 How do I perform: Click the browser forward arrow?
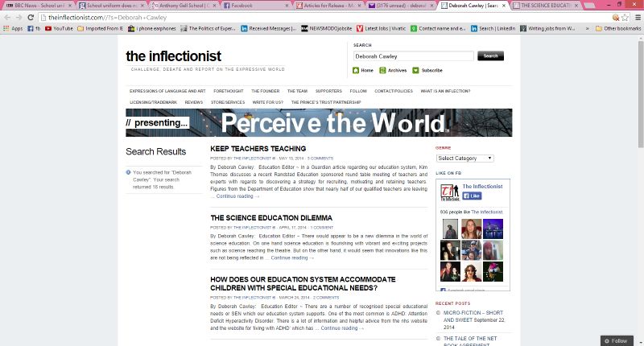19,18
